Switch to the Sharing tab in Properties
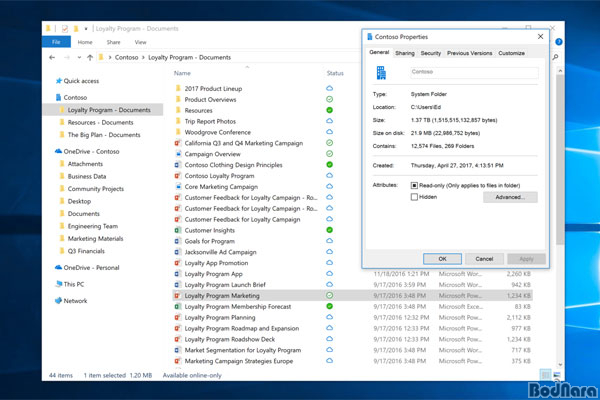Image resolution: width=600 pixels, height=400 pixels. (405, 53)
